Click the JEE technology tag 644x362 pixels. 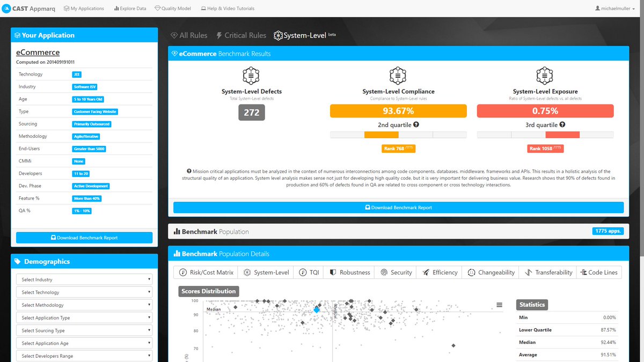pos(78,75)
